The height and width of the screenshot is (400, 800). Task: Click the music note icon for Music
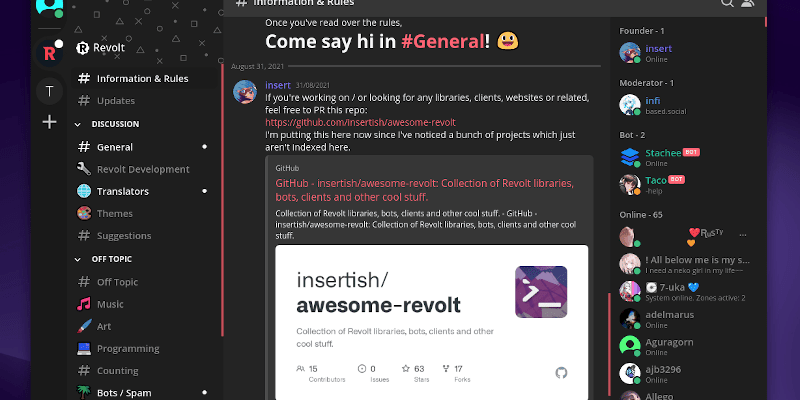[84, 304]
